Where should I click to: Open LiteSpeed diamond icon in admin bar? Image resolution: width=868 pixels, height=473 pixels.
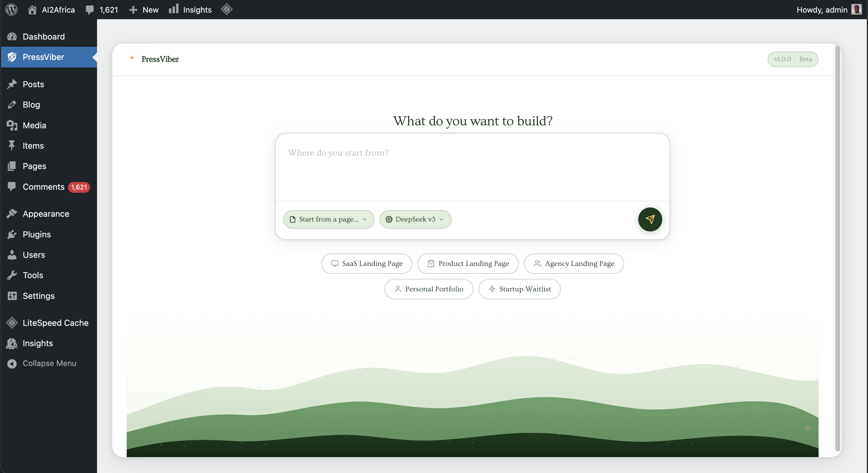click(227, 9)
